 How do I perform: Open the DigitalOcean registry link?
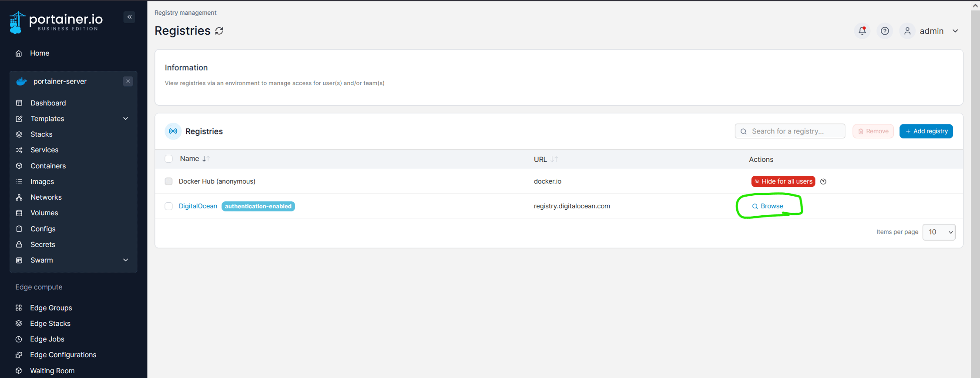tap(198, 206)
